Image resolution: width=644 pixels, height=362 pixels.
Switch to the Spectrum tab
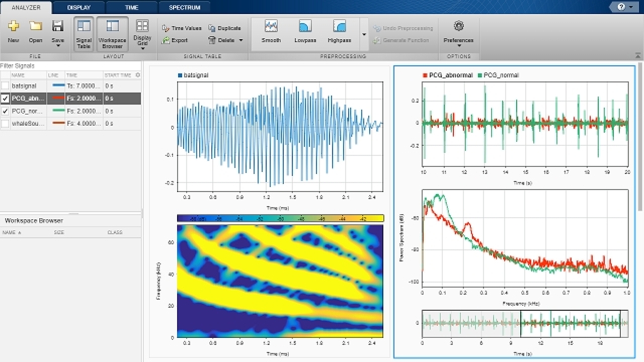(x=184, y=8)
